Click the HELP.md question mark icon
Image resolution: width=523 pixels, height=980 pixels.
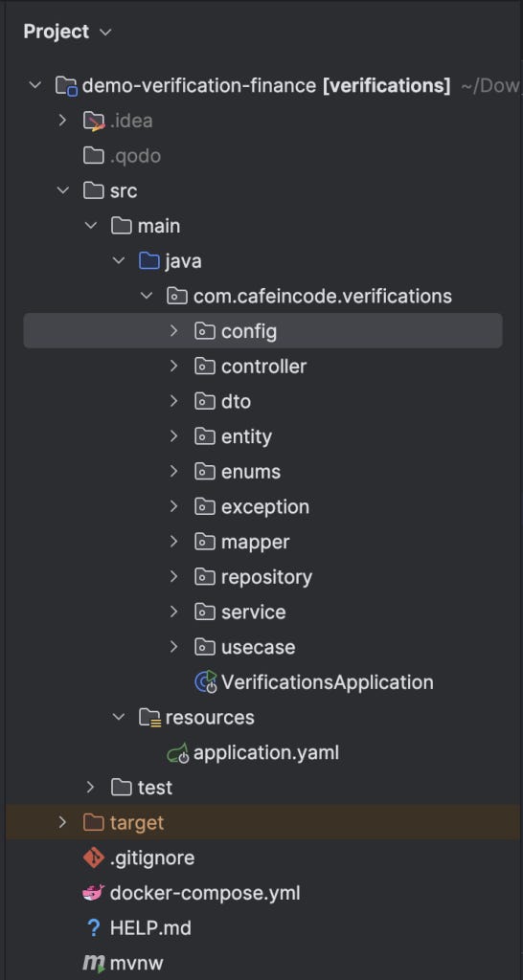coord(94,927)
